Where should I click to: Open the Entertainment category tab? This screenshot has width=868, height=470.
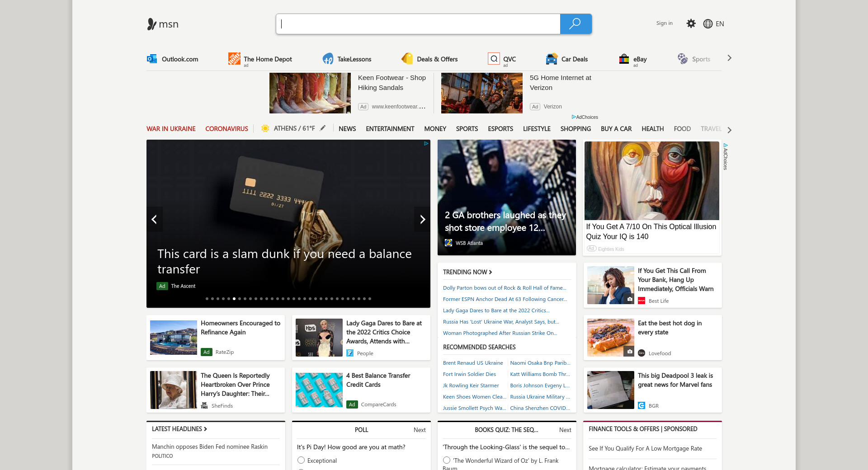[390, 129]
